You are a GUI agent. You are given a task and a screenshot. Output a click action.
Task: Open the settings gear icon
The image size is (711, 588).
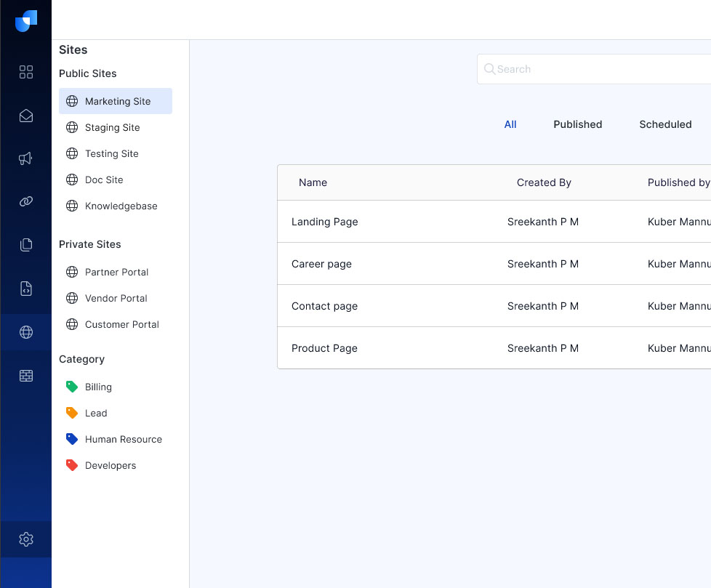[x=26, y=539]
